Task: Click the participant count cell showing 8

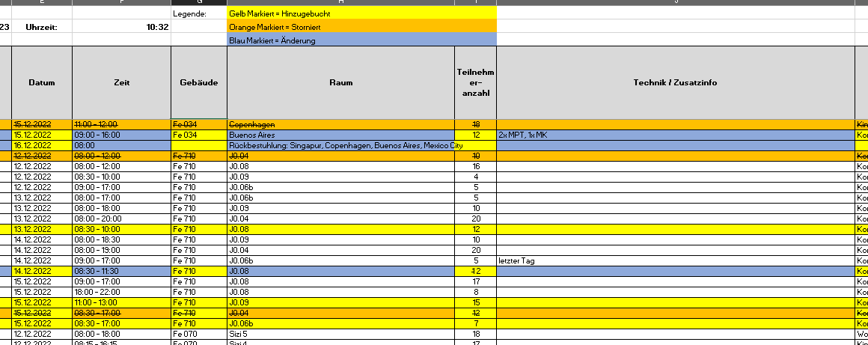Action: (x=475, y=293)
